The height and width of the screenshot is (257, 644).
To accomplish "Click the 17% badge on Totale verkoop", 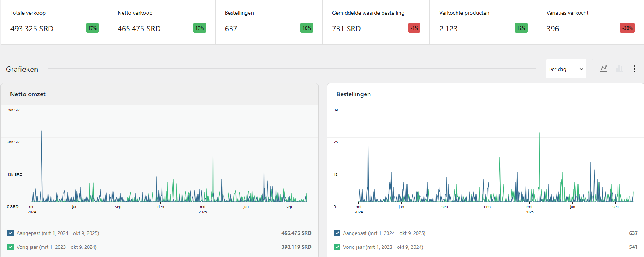I will click(x=92, y=28).
